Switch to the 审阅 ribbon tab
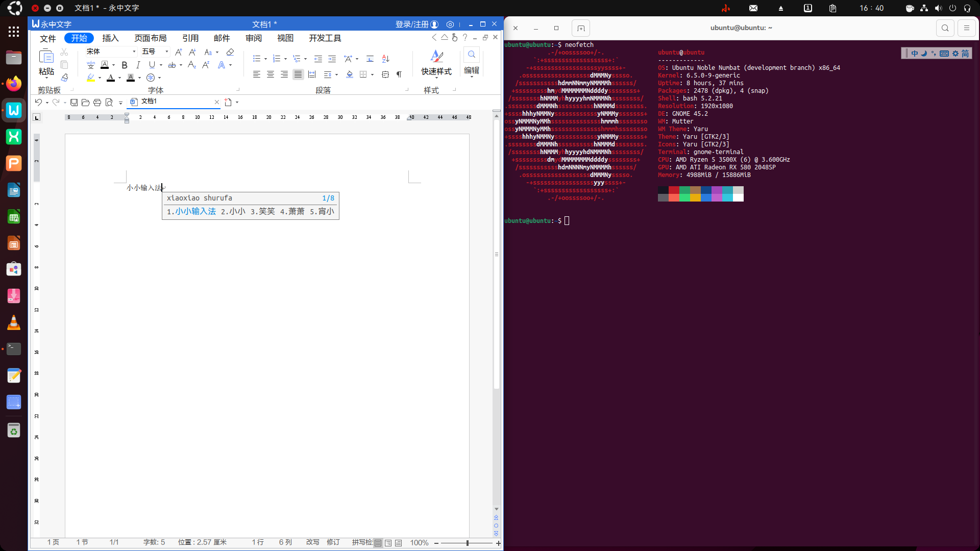Viewport: 980px width, 551px height. coord(254,38)
